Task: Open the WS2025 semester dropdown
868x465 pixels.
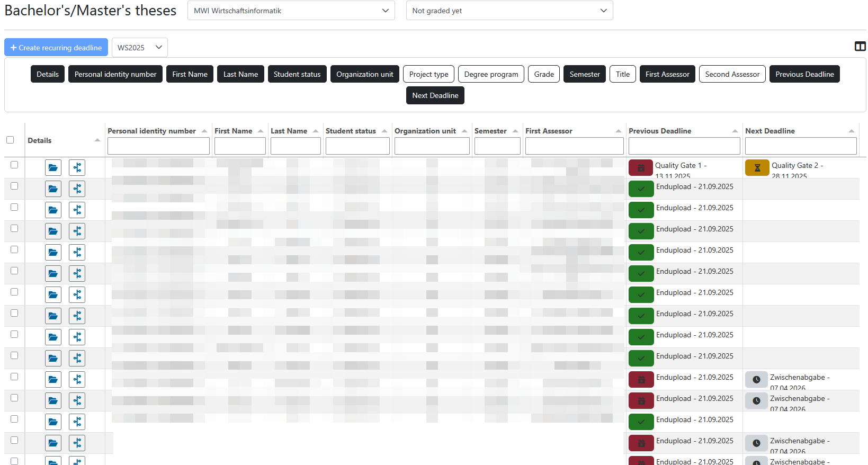Action: (139, 48)
